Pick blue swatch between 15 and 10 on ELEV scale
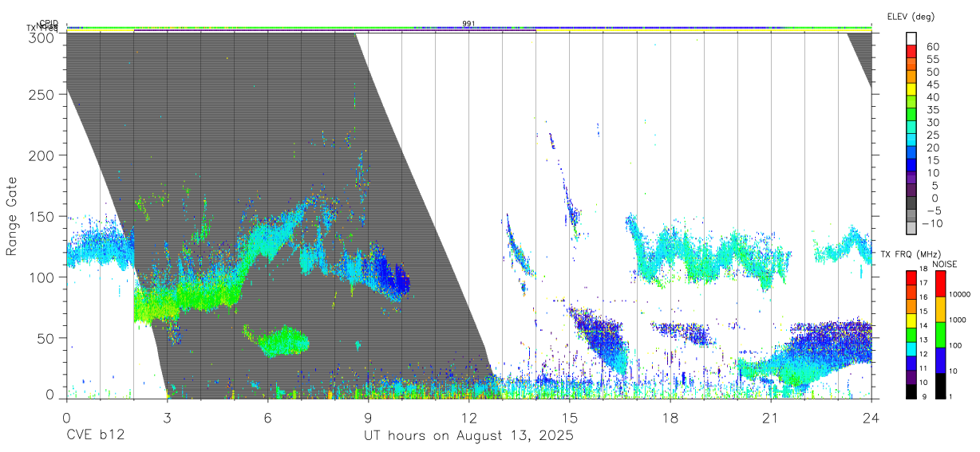The width and height of the screenshot is (980, 452). 912,167
